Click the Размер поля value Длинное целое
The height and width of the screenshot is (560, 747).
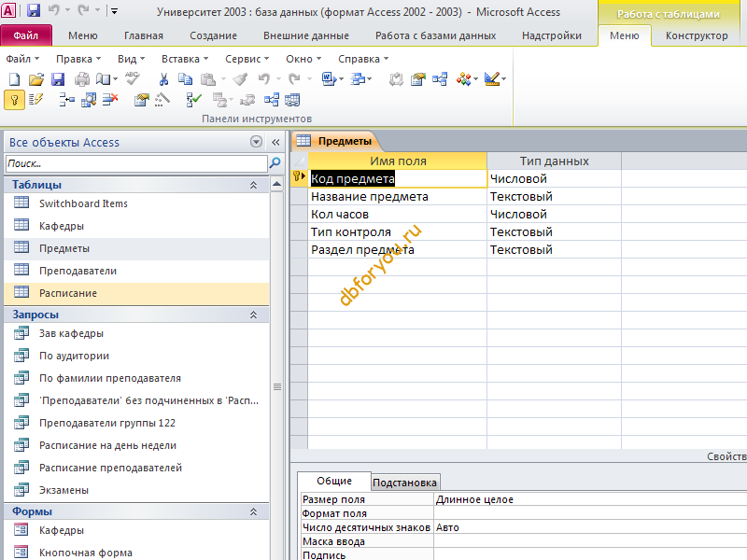(x=590, y=499)
